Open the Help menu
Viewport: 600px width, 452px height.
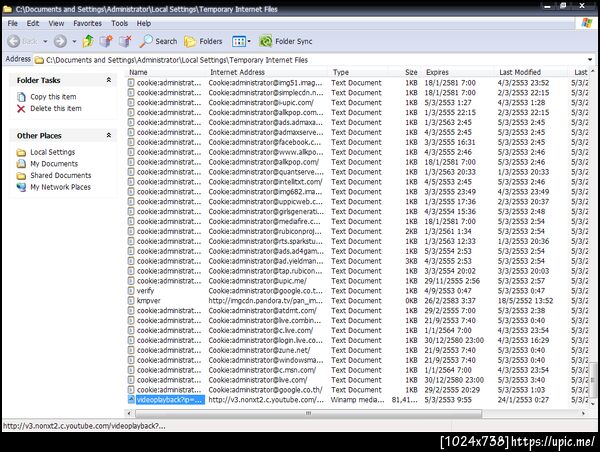point(144,23)
